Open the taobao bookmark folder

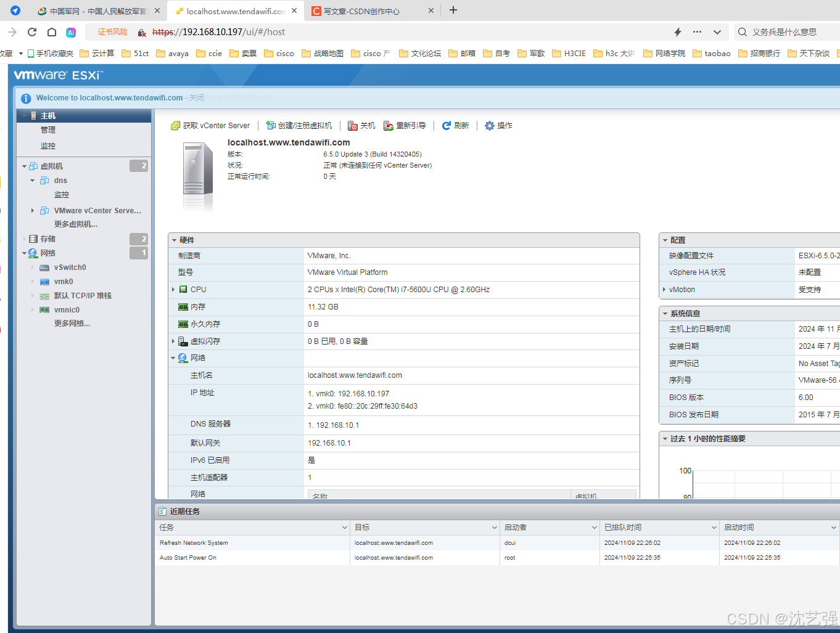712,54
